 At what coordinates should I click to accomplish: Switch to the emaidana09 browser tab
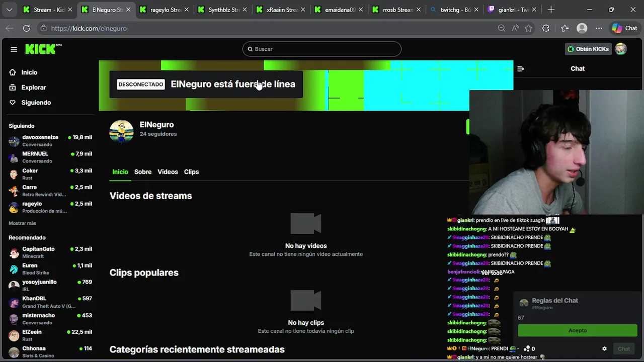338,10
